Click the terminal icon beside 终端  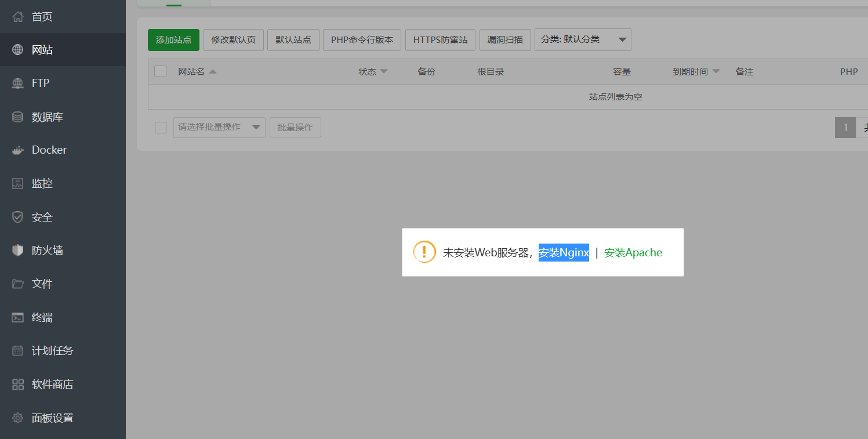(x=18, y=317)
